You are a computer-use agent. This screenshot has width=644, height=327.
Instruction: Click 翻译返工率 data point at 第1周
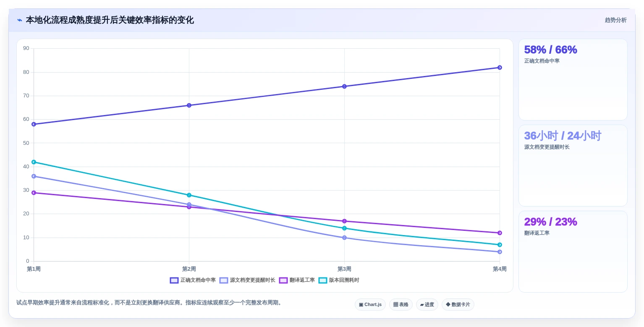pos(34,193)
